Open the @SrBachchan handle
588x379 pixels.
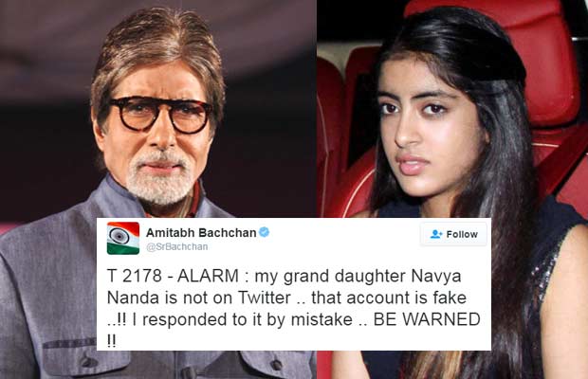[177, 246]
